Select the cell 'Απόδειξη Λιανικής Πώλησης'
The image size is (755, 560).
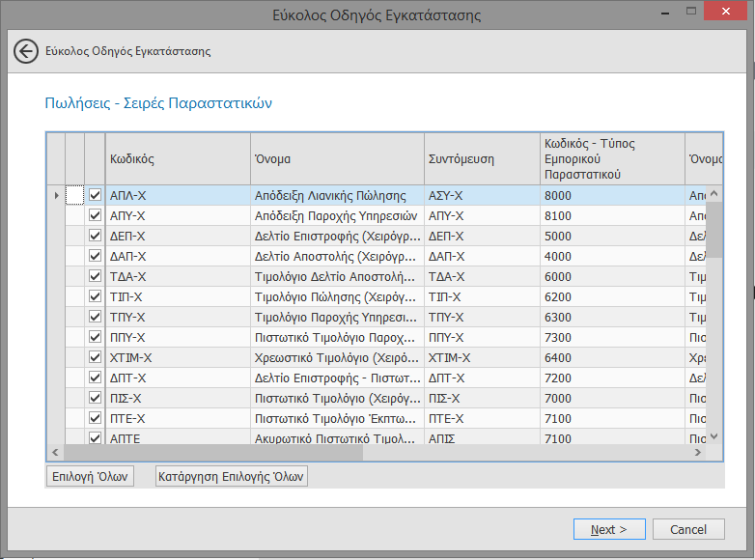tap(337, 195)
